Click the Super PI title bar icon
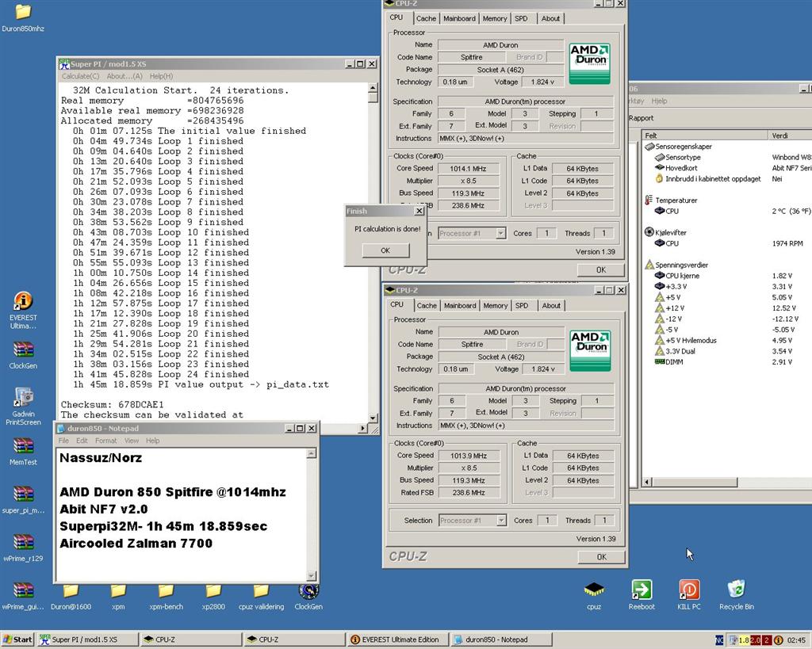812x649 pixels. (64, 63)
